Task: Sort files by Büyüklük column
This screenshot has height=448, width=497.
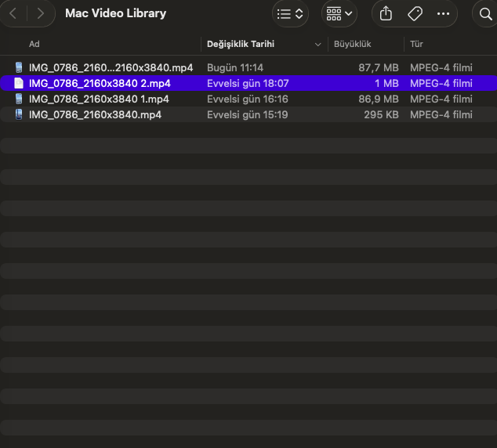Action: [352, 45]
